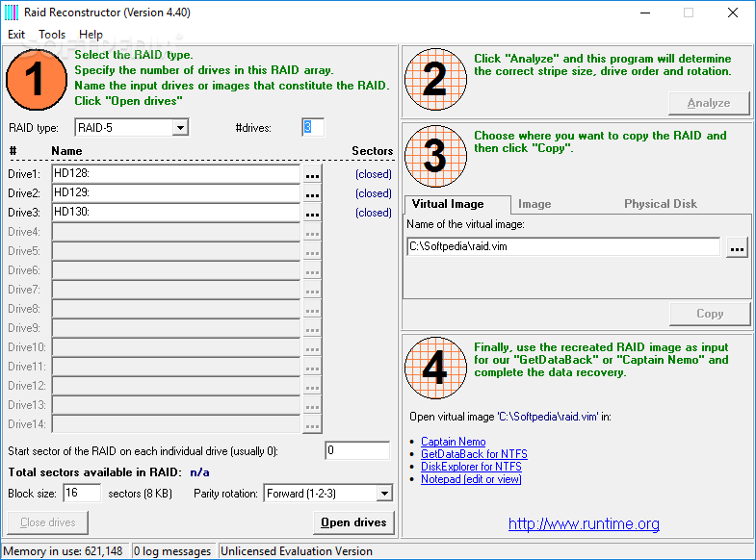
Task: Click the Drive2 (closed) status text
Action: pyautogui.click(x=373, y=193)
